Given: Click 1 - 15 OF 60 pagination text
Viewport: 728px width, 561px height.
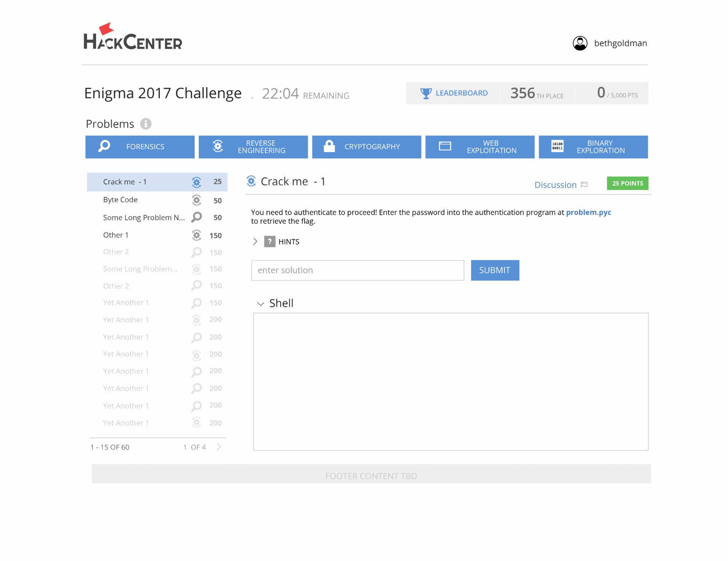Looking at the screenshot, I should coord(110,447).
